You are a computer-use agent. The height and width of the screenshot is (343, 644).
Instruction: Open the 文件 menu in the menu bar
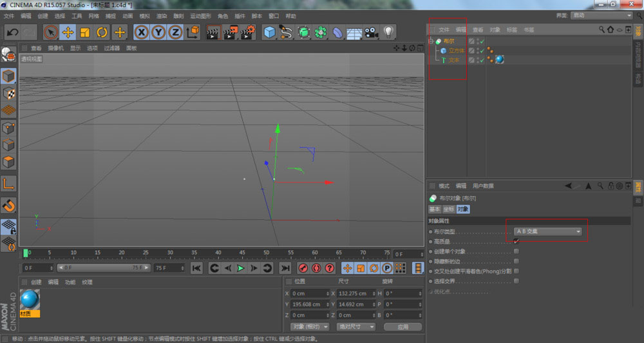coord(8,16)
